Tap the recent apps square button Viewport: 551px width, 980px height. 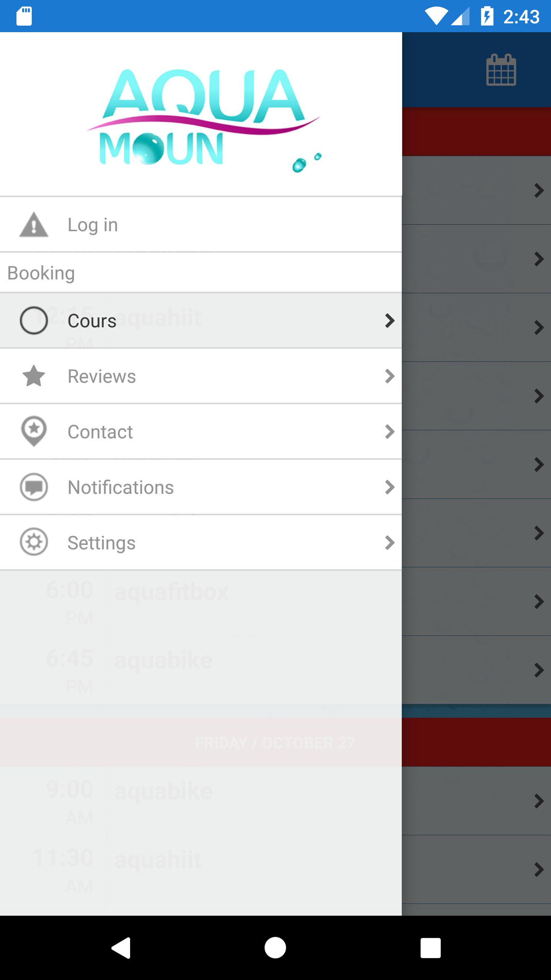click(x=430, y=948)
